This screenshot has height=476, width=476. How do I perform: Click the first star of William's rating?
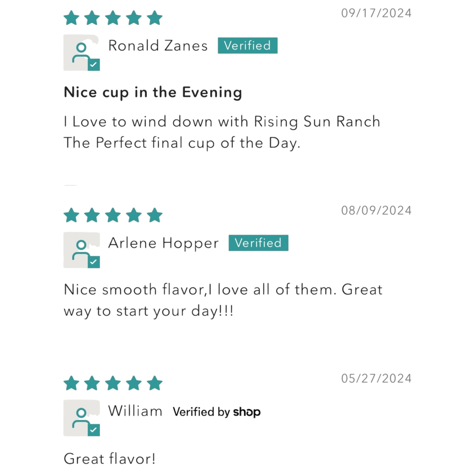click(x=71, y=383)
